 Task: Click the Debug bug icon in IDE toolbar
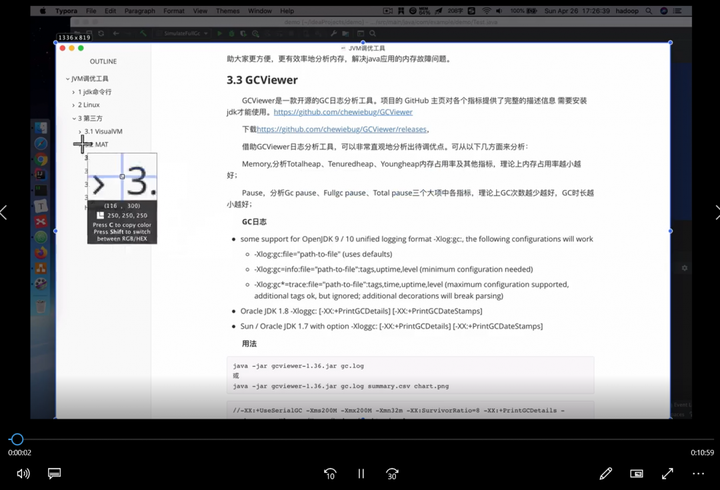tap(231, 34)
